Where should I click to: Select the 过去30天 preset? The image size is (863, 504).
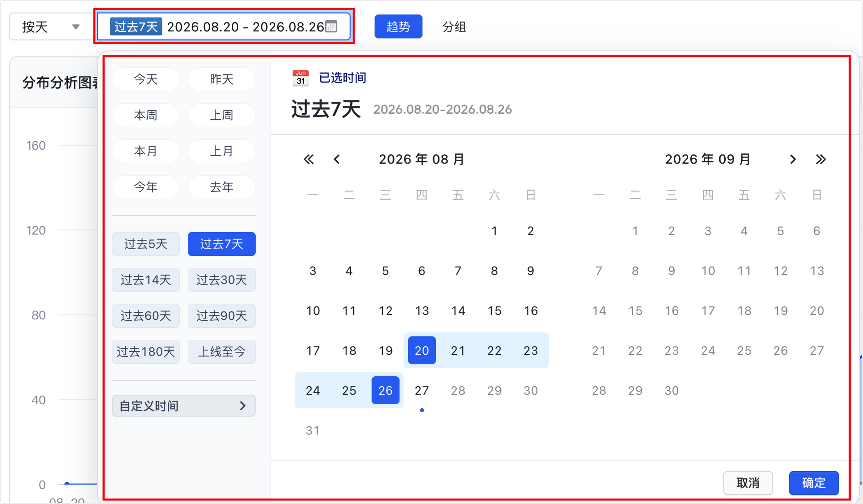pyautogui.click(x=222, y=280)
